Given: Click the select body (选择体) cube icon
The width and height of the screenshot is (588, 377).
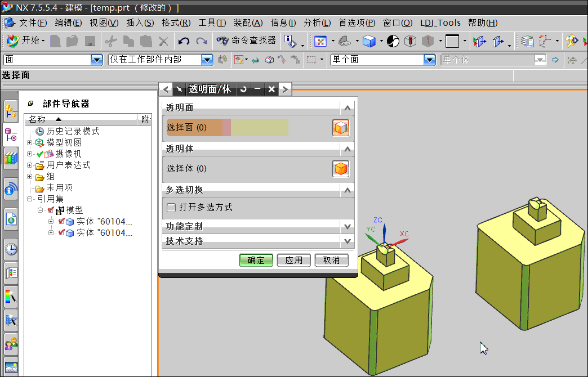Looking at the screenshot, I should [x=341, y=168].
